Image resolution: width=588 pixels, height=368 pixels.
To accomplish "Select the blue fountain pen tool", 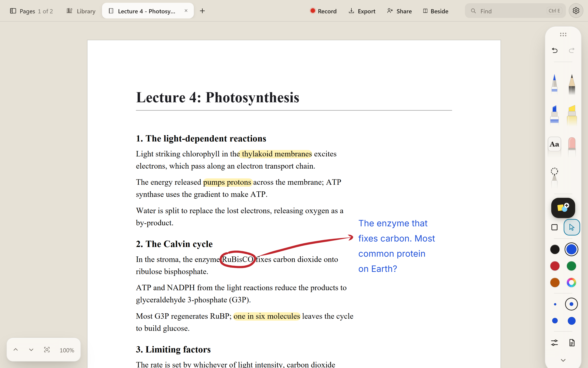I will [554, 84].
